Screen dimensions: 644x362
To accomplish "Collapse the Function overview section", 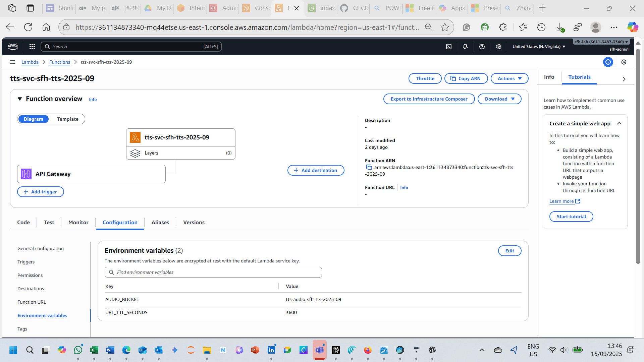I will (x=20, y=99).
